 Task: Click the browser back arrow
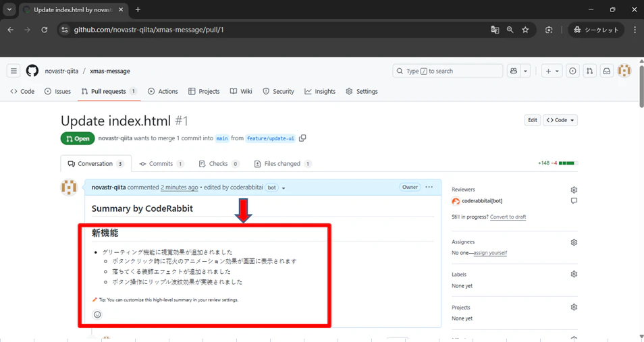pyautogui.click(x=11, y=30)
